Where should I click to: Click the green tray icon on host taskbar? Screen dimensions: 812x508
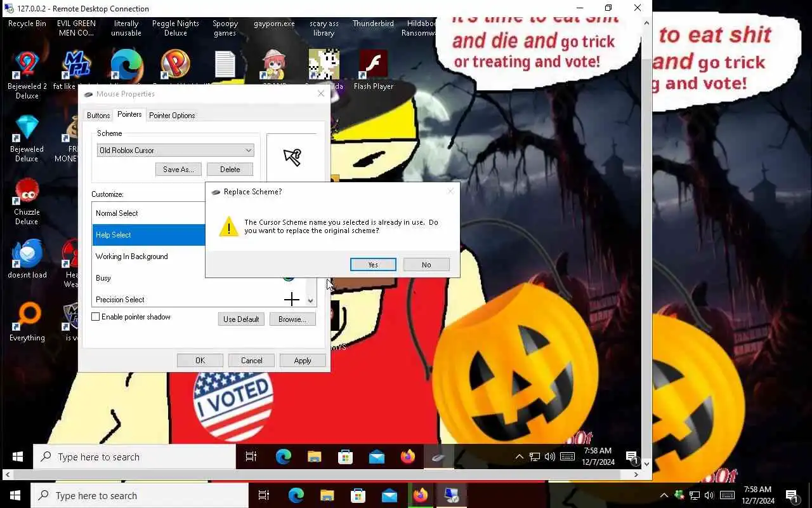679,495
